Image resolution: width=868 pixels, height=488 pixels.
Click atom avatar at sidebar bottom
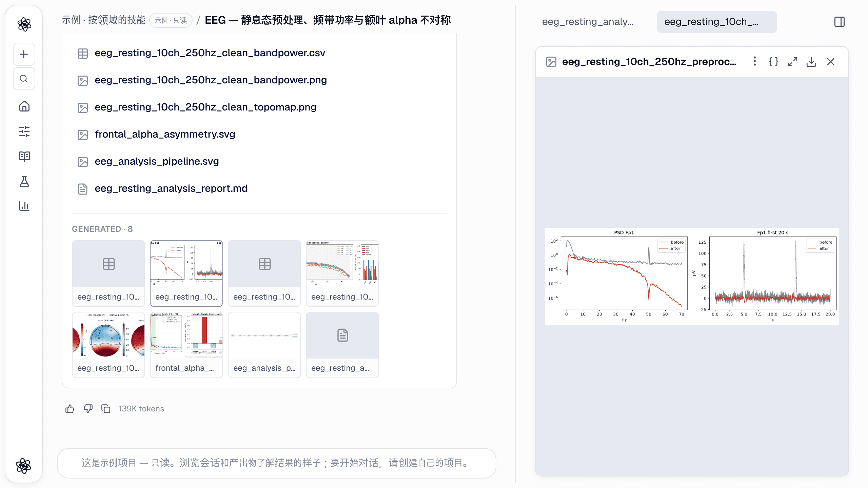click(x=23, y=466)
